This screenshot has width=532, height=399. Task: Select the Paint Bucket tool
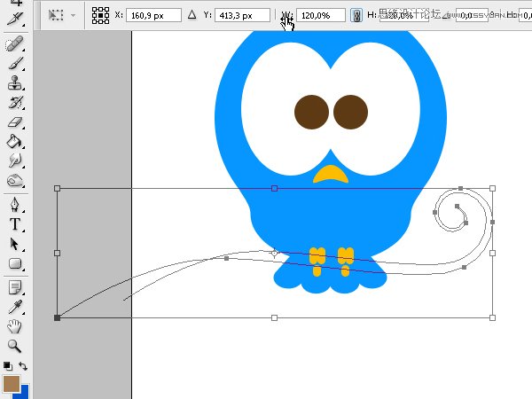pos(14,141)
